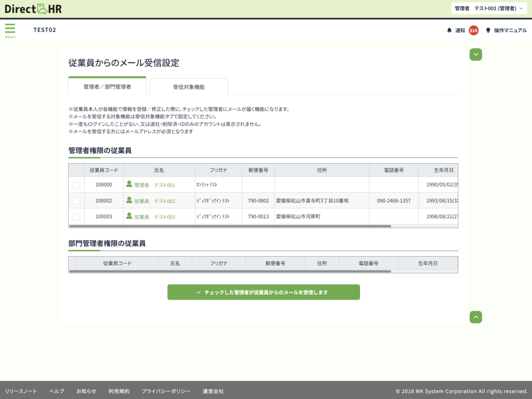Image resolution: width=532 pixels, height=399 pixels.
Task: Check the box for employee 100000
Action: coord(76,185)
